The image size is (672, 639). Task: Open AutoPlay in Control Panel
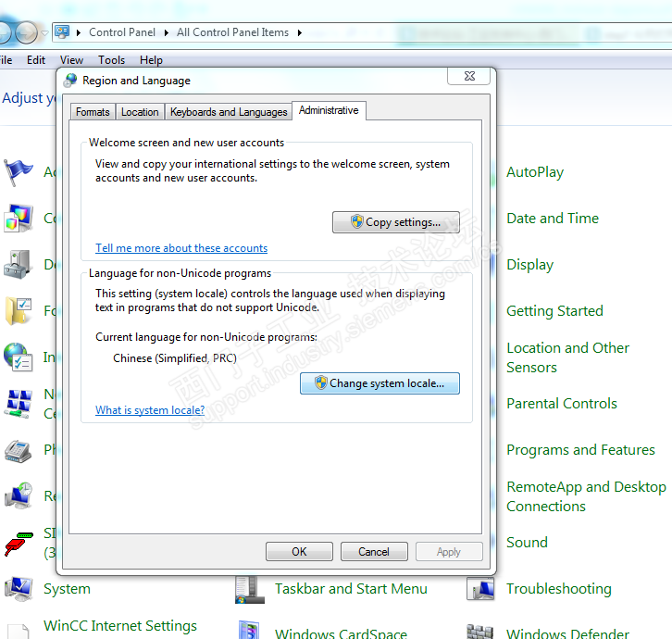[x=535, y=172]
